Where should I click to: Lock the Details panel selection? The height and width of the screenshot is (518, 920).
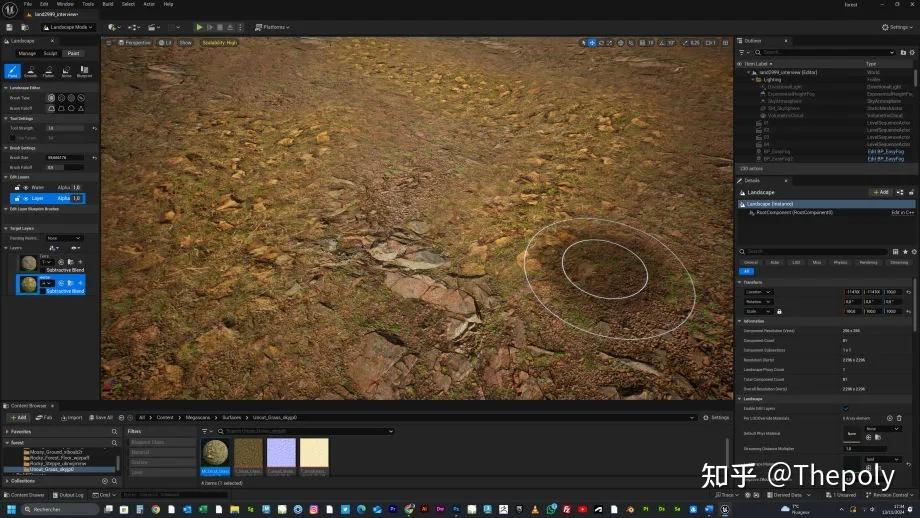point(911,192)
